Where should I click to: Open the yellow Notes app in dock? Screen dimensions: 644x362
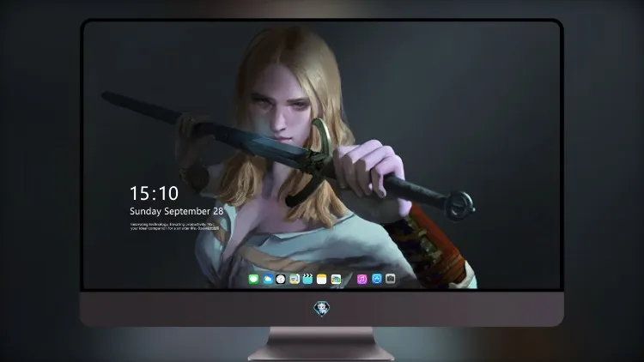(322, 280)
